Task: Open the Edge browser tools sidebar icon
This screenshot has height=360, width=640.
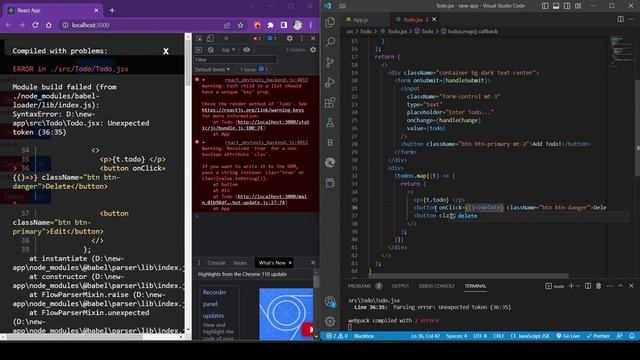Action: [x=330, y=162]
